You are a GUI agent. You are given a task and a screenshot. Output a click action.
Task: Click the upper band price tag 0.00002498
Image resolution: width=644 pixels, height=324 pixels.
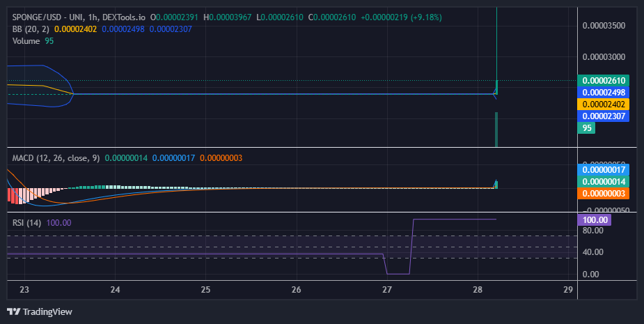[603, 93]
